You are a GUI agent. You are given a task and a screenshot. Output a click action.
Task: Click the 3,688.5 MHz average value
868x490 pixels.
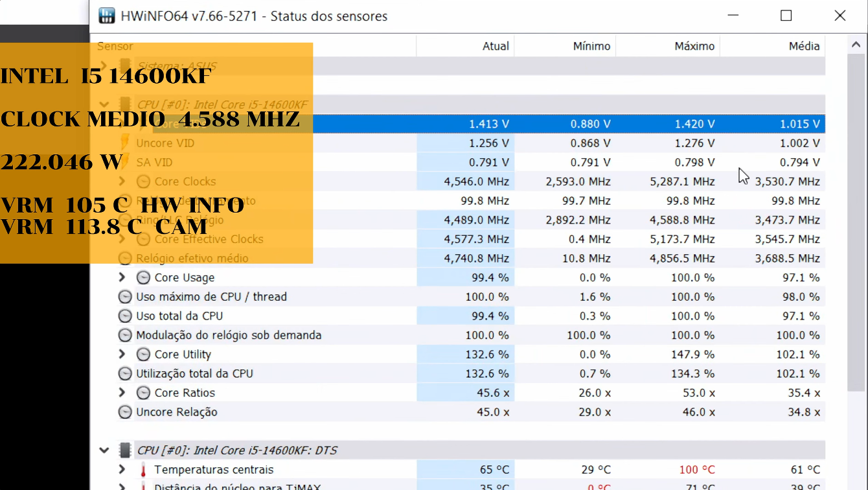788,259
